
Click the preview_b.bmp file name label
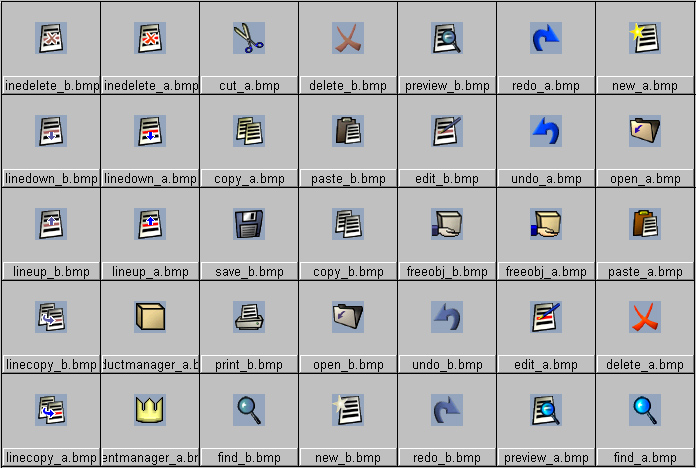447,85
